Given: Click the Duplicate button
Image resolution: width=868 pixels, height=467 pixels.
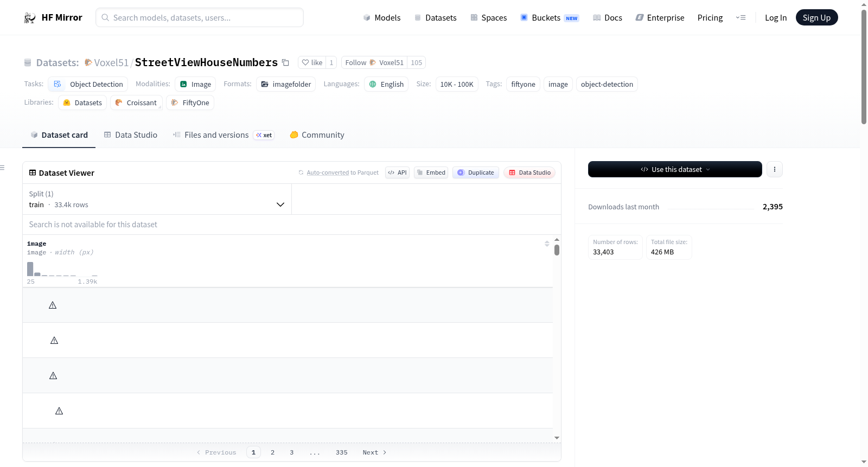Looking at the screenshot, I should point(476,172).
